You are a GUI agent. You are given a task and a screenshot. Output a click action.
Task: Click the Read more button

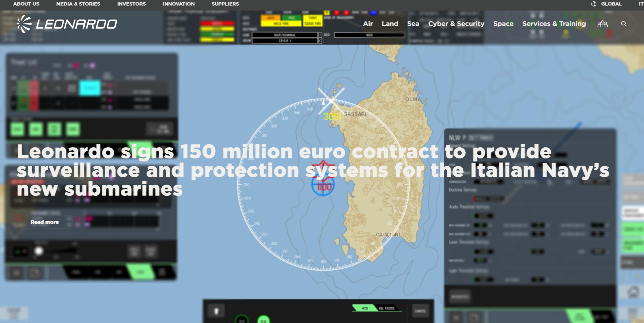coord(45,222)
